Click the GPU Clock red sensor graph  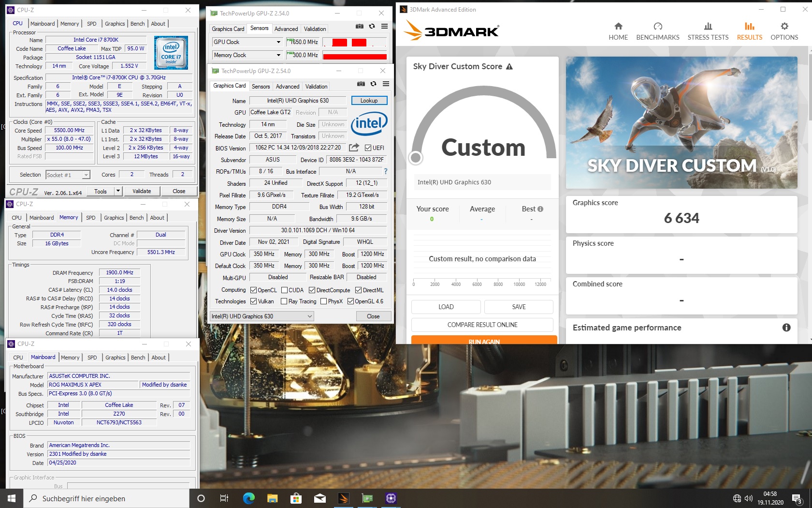pyautogui.click(x=355, y=43)
